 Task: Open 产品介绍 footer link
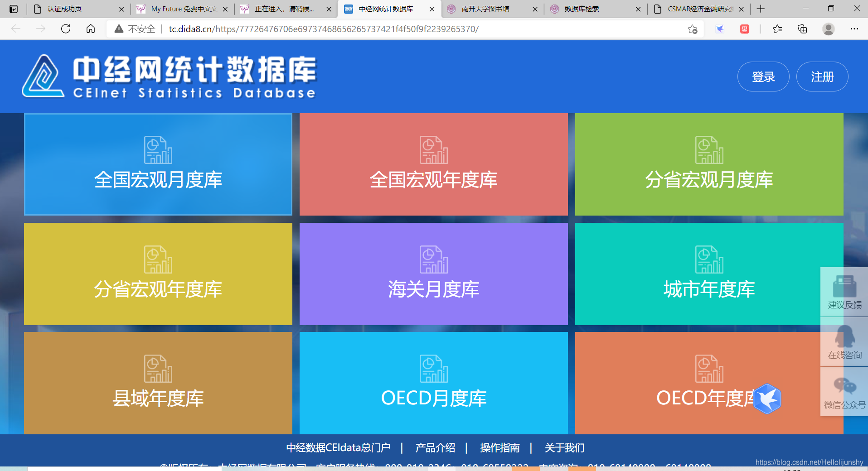tap(435, 448)
